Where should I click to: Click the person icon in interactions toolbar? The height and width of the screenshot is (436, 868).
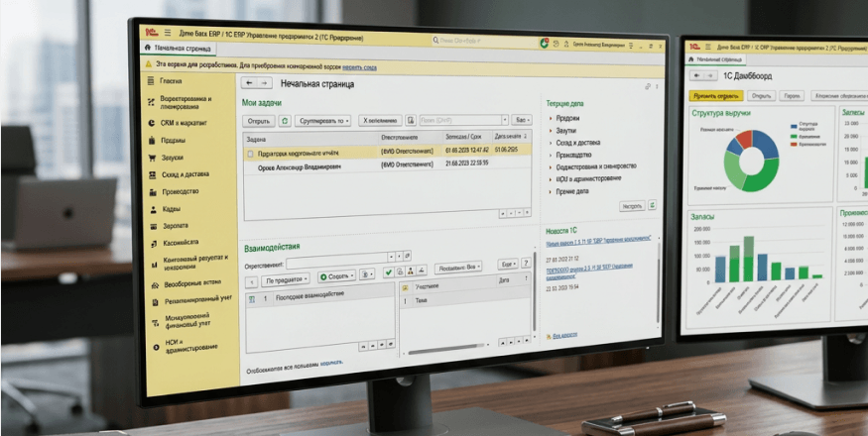pyautogui.click(x=411, y=271)
